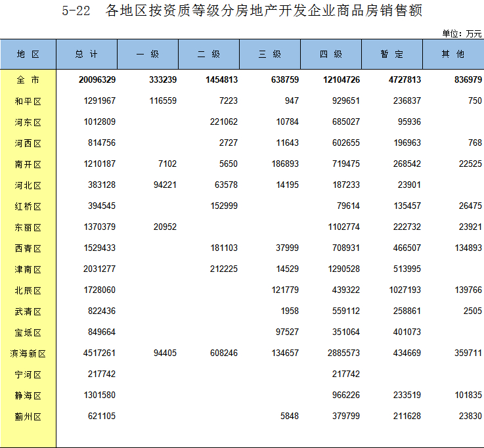
Task: Click cell 513995 in the 津南区 row
Action: point(407,269)
